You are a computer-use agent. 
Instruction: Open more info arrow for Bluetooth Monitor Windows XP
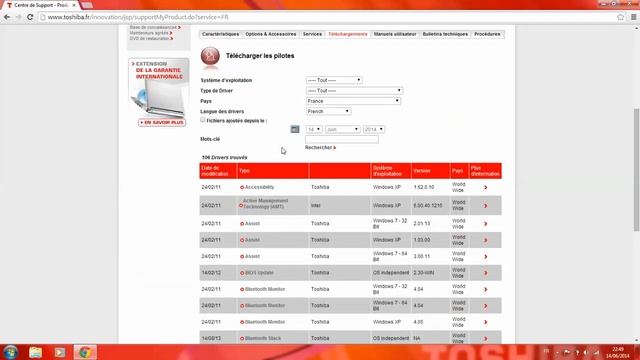485,322
